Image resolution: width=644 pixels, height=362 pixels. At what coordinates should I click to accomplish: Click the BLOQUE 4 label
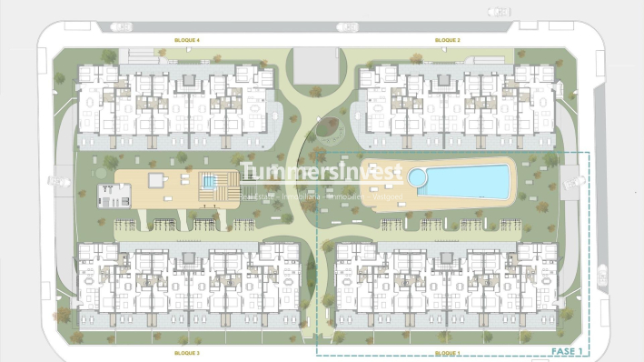[x=187, y=40]
